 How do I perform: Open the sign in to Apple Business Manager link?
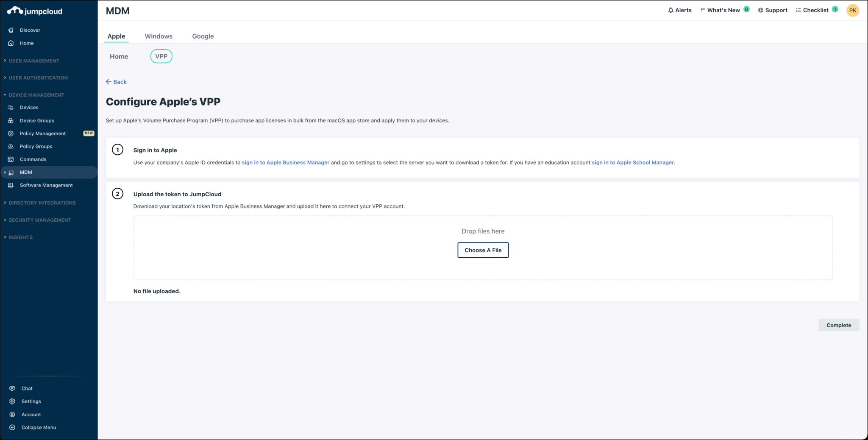[x=285, y=162]
